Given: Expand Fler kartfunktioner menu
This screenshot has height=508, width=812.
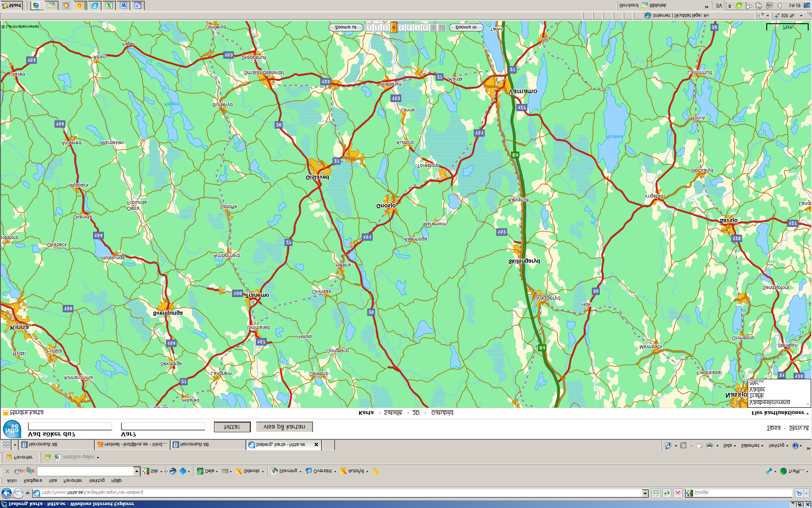Looking at the screenshot, I should pos(780,413).
